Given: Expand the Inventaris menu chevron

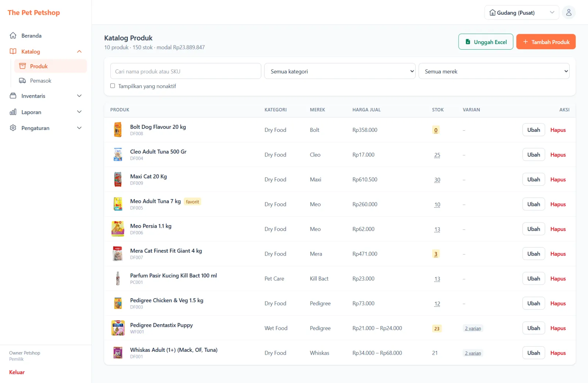Looking at the screenshot, I should click(79, 96).
